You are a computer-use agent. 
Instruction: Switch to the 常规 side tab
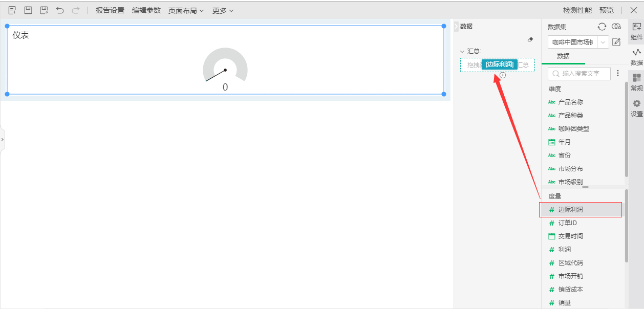[x=636, y=83]
